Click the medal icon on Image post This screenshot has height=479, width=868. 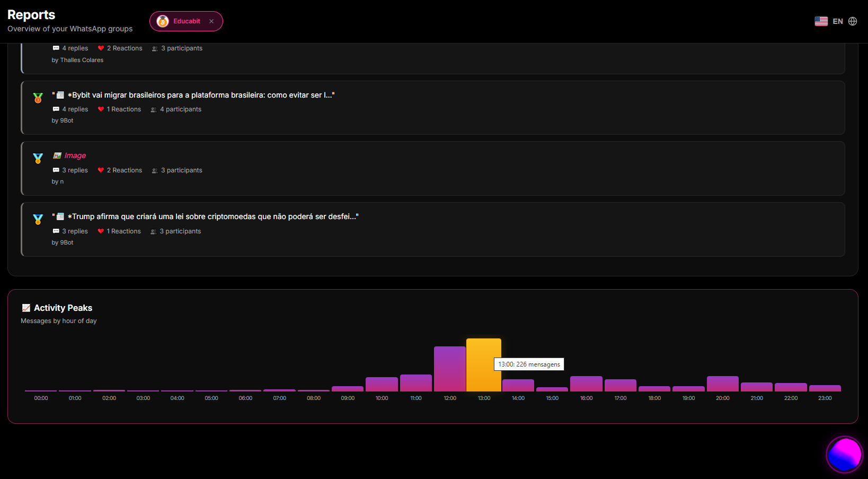click(x=38, y=159)
